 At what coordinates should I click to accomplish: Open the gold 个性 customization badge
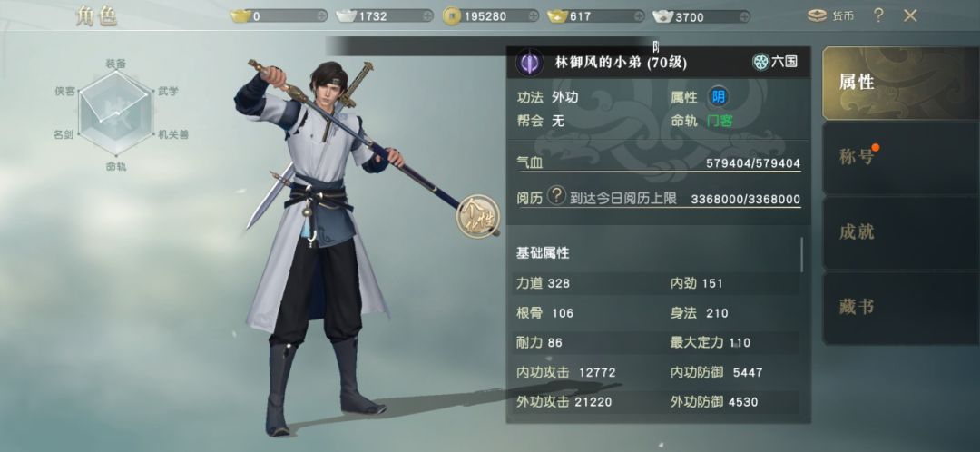point(478,216)
